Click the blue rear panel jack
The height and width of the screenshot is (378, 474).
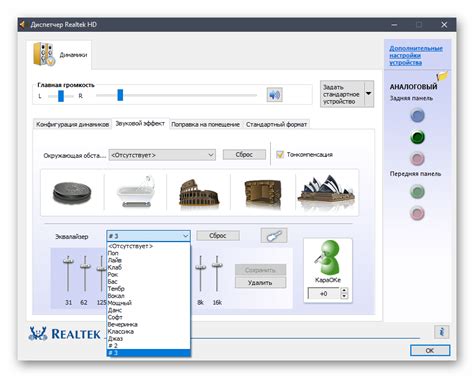417,115
